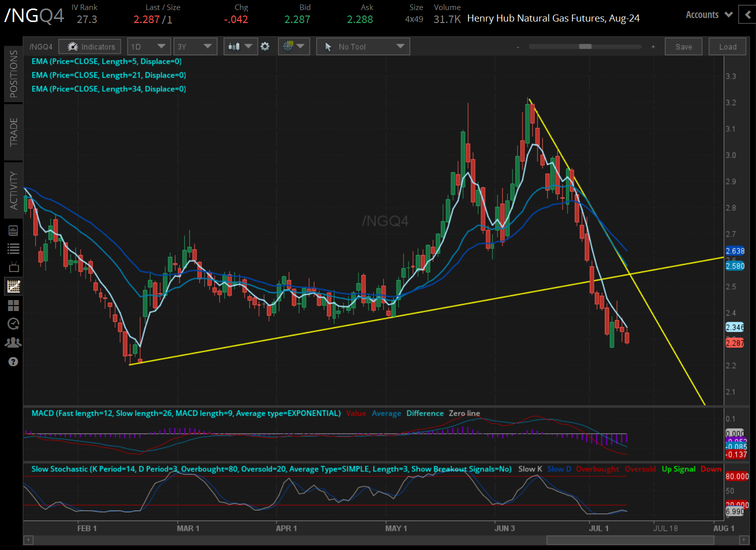This screenshot has width=756, height=550.
Task: Click the Slow K legend label
Action: 530,469
